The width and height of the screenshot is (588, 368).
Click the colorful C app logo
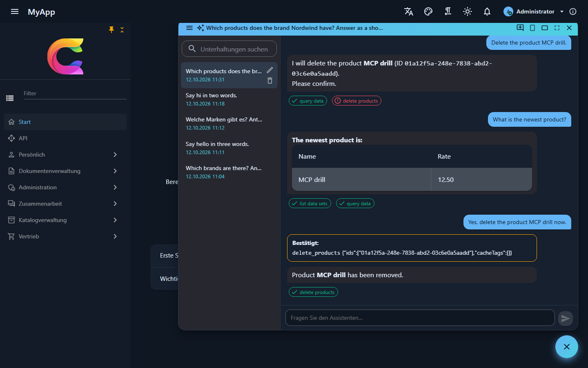tap(65, 56)
